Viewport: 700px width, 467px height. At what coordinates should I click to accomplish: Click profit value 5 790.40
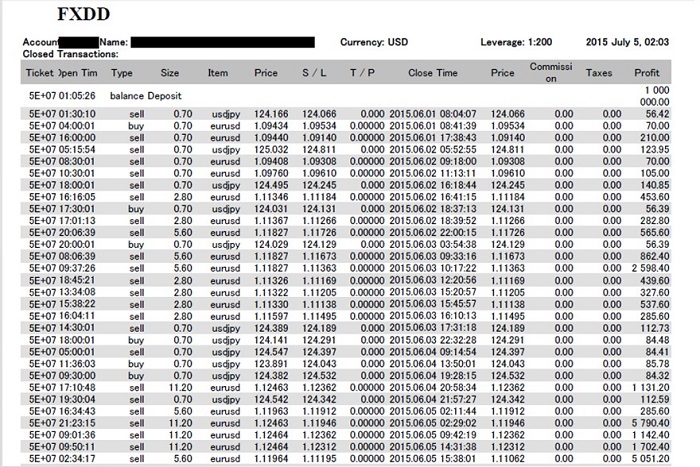click(650, 423)
